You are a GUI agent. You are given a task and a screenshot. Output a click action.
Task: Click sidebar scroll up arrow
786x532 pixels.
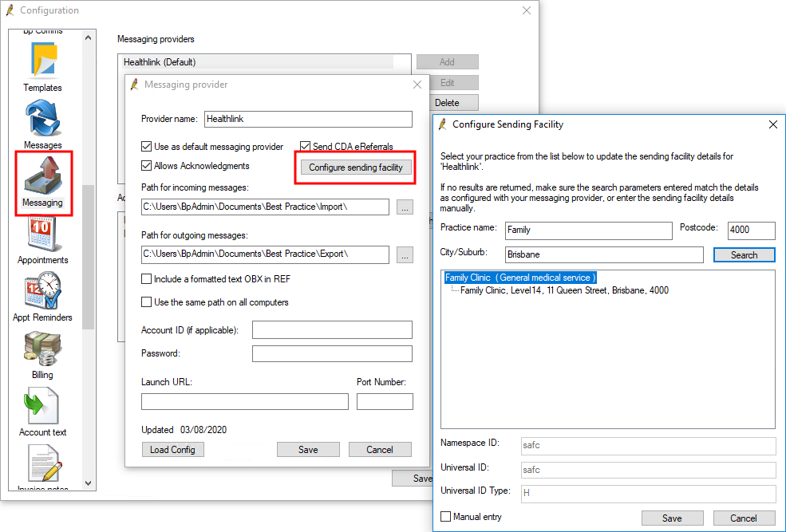coord(89,37)
